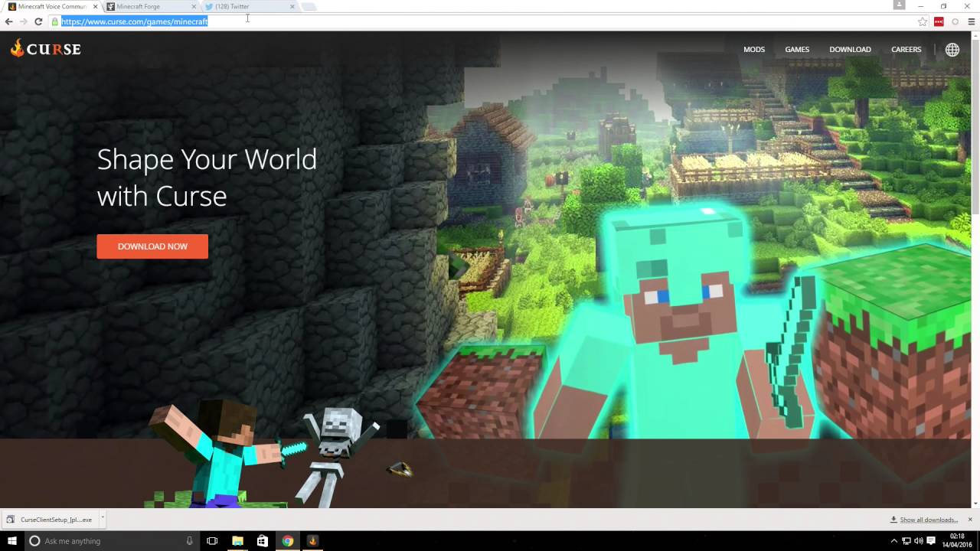Click the Curse flame logo
This screenshot has height=551, width=980.
(x=45, y=49)
